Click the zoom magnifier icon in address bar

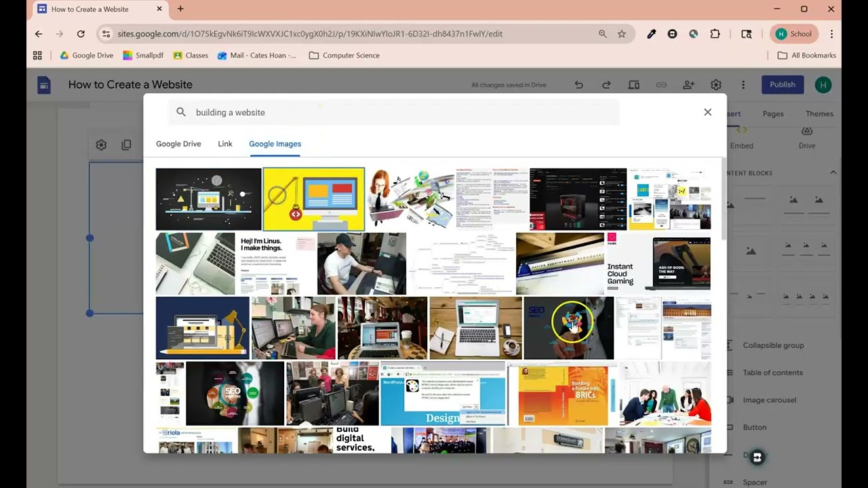tap(602, 34)
